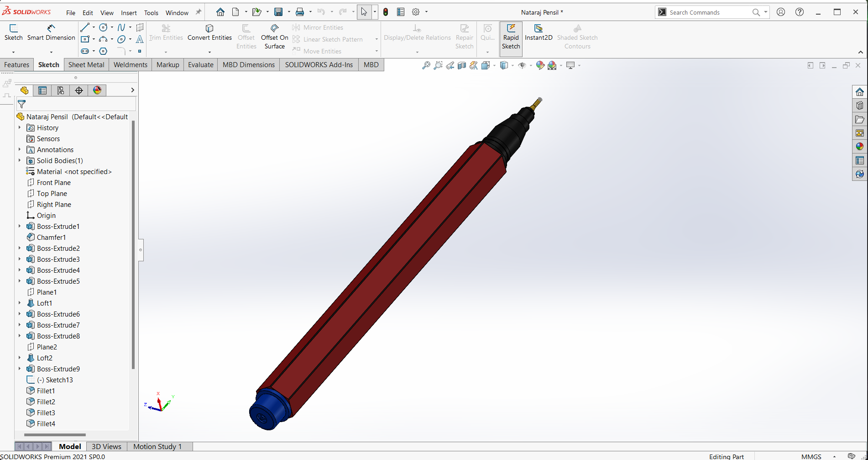
Task: Open the Display Style dropdown arrow
Action: coord(513,65)
